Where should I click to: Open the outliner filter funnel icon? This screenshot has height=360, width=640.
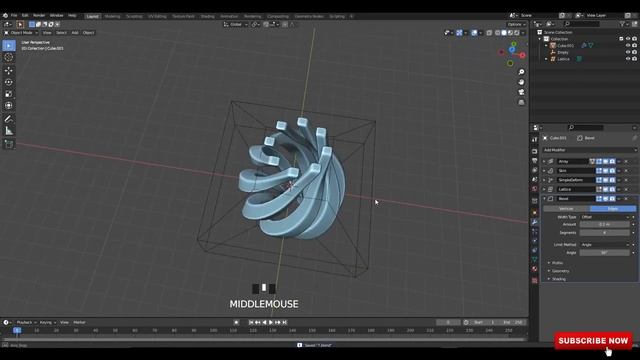point(622,24)
